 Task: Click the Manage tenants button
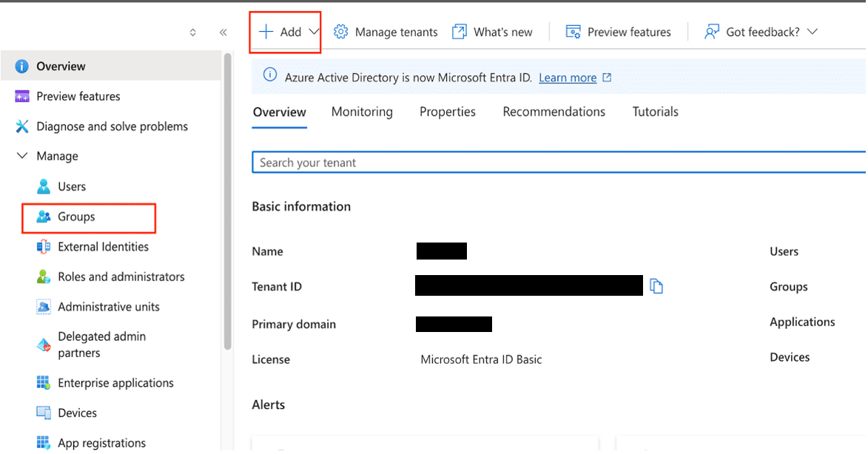[385, 32]
